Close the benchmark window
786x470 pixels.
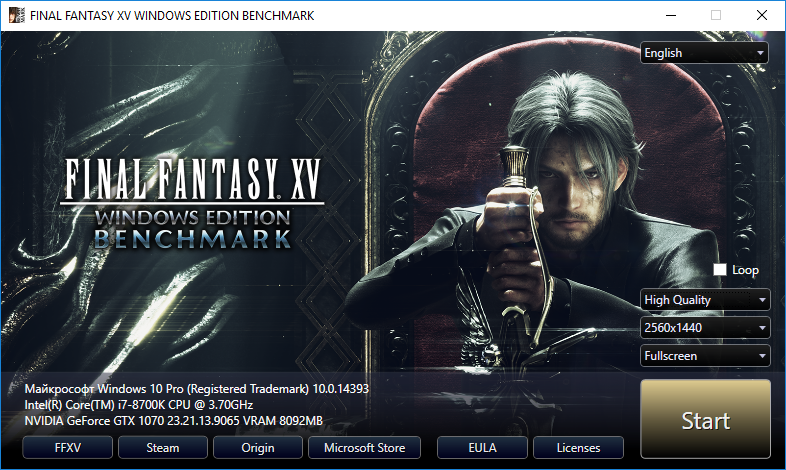point(762,16)
